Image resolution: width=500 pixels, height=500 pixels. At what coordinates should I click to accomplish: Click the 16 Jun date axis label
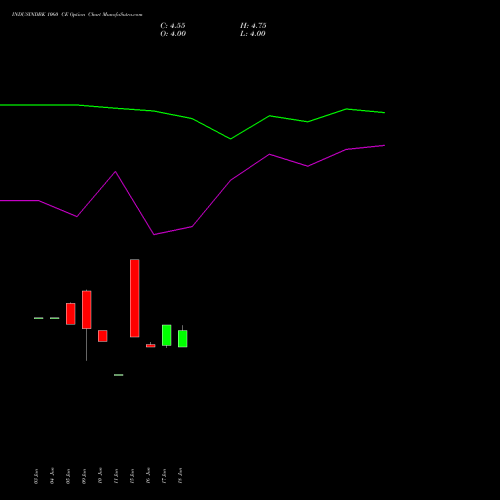[x=148, y=476]
